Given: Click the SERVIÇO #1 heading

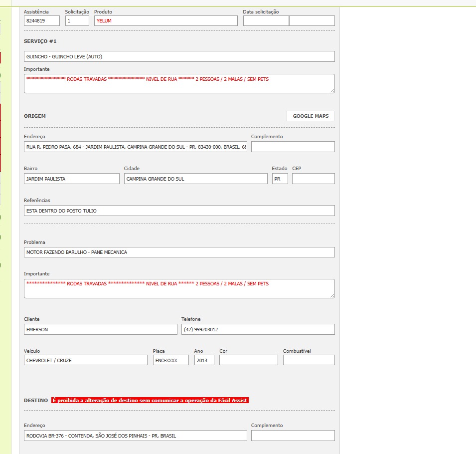Looking at the screenshot, I should (x=40, y=41).
